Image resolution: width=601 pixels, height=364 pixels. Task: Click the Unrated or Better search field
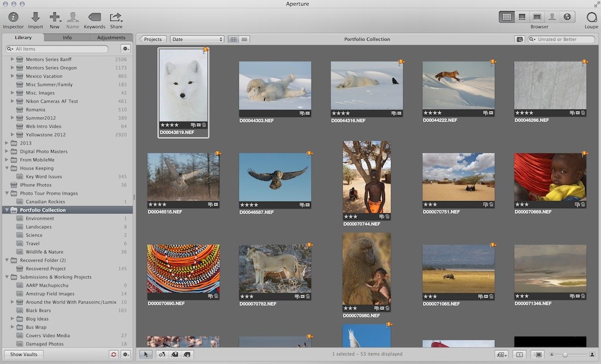click(562, 39)
